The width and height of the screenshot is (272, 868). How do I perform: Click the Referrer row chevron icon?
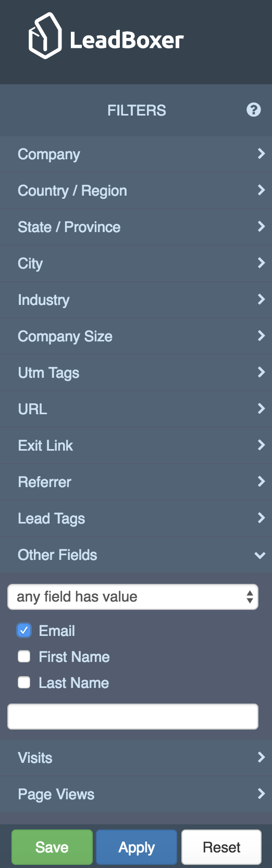click(x=261, y=481)
